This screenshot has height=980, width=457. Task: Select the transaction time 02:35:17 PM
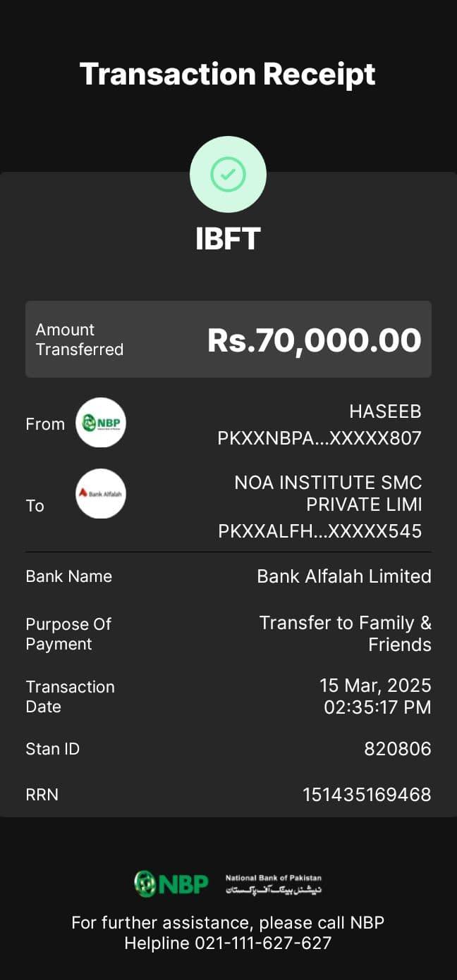[377, 707]
